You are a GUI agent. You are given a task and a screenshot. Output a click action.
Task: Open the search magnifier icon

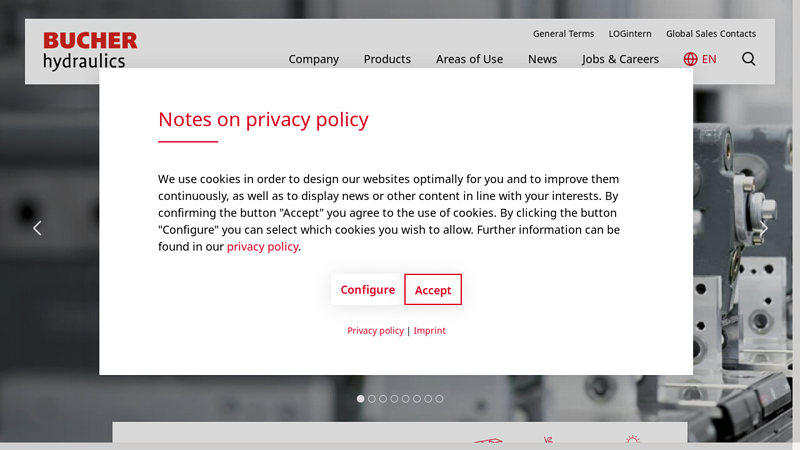coord(748,59)
